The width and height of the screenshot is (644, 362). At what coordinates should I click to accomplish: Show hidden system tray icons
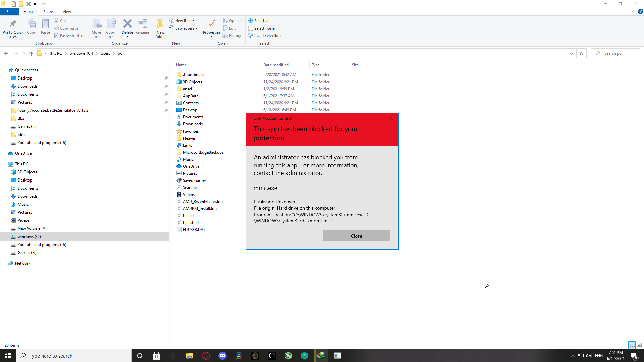click(x=573, y=356)
